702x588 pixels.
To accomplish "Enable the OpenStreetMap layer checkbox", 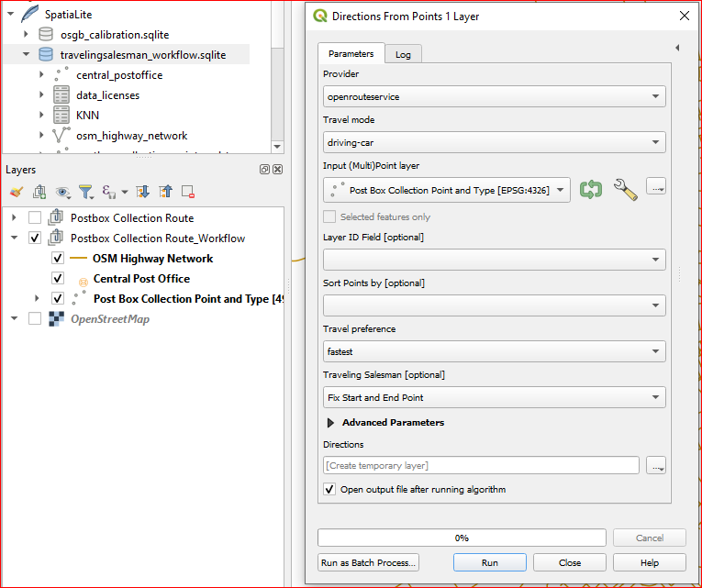I will (35, 318).
